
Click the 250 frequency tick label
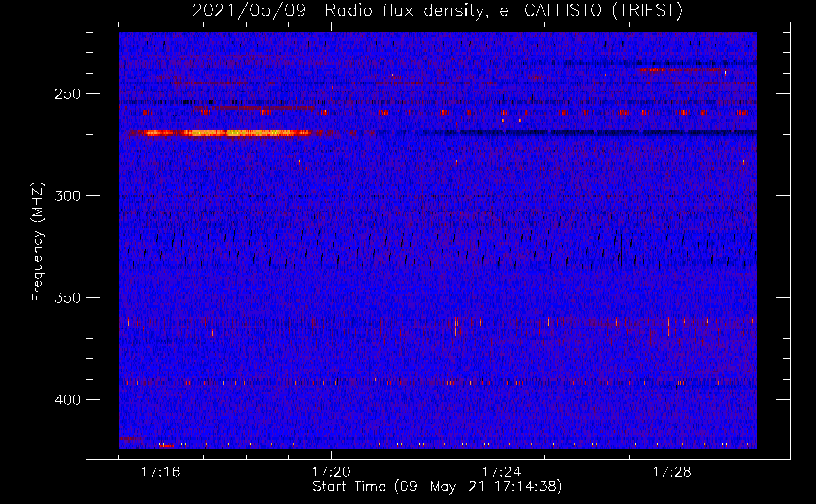pos(68,94)
